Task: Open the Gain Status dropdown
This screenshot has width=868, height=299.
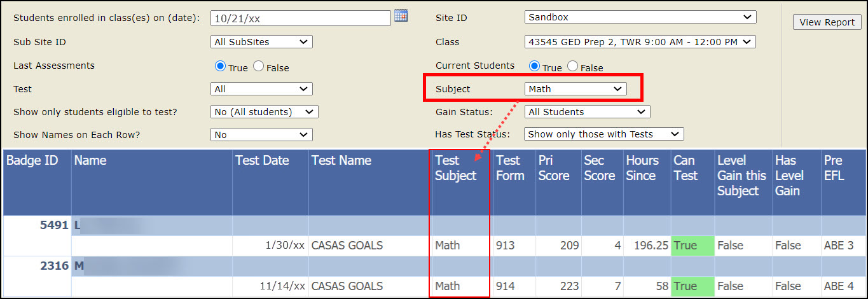Action: tap(587, 112)
